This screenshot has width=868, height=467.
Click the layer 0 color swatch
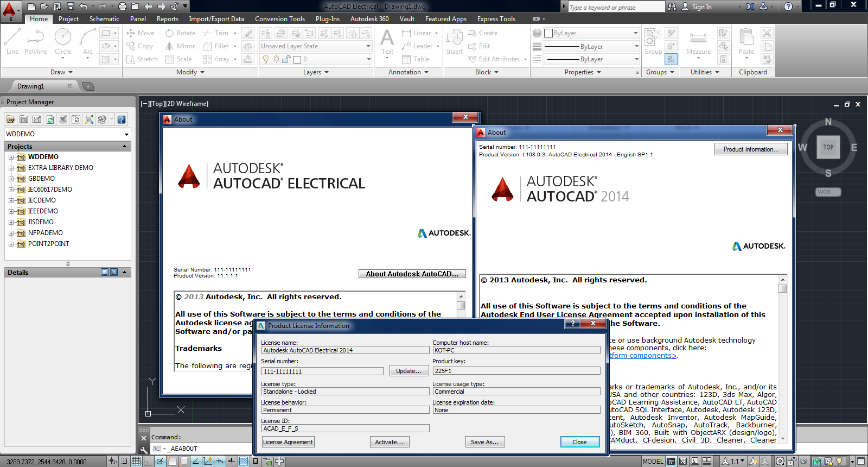click(297, 59)
